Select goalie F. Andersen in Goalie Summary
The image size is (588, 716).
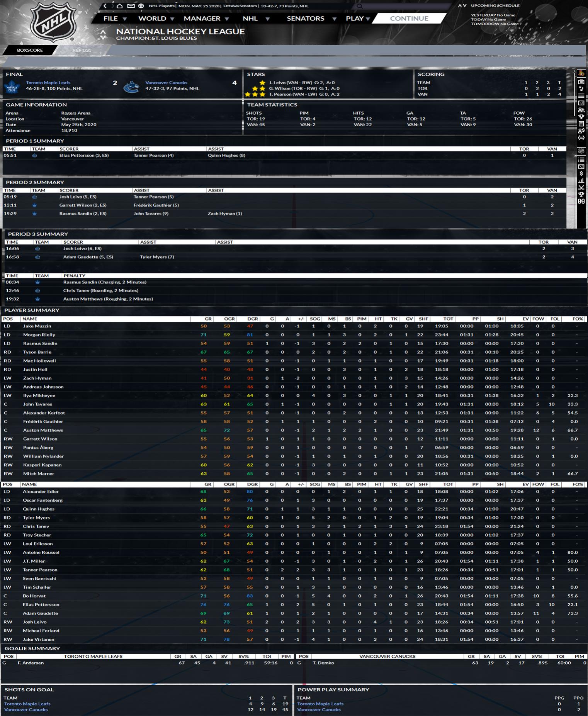pyautogui.click(x=31, y=663)
